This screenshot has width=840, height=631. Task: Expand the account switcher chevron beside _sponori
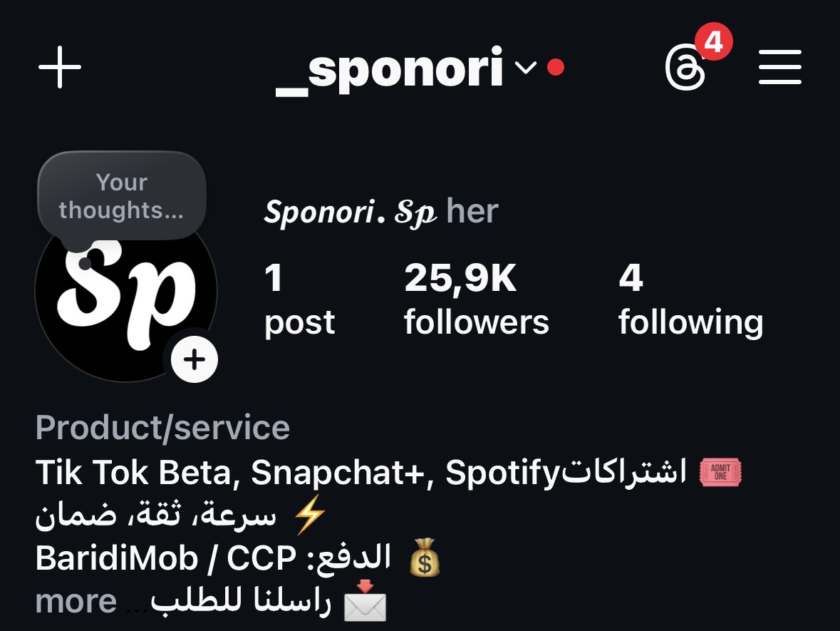[526, 68]
